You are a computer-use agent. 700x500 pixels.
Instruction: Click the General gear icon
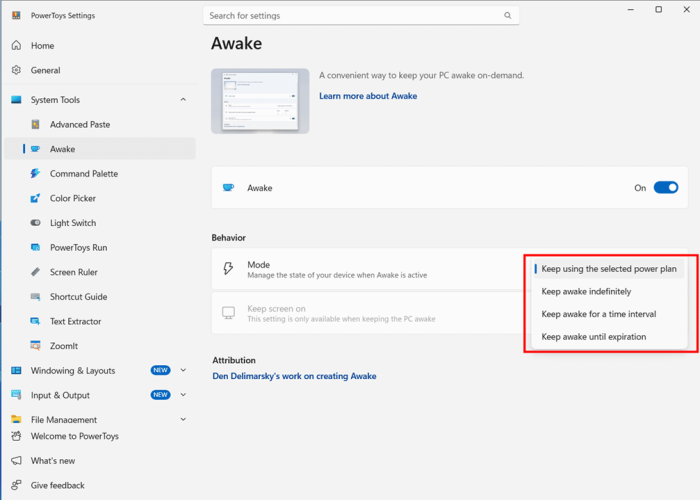pyautogui.click(x=17, y=70)
